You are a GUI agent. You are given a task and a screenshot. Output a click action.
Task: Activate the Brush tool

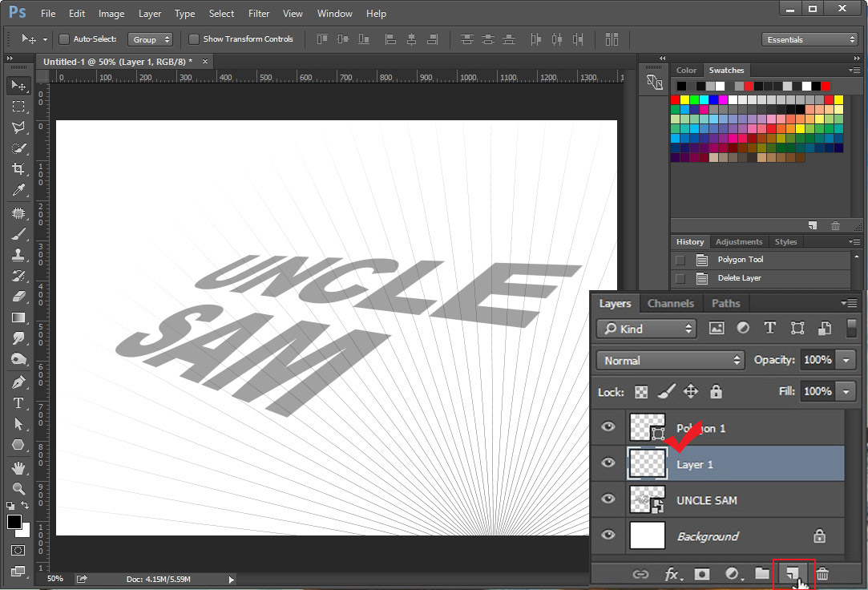coord(18,234)
